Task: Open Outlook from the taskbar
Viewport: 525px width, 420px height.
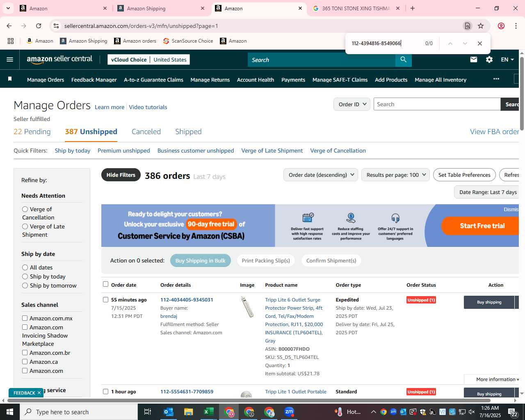Action: 169,412
